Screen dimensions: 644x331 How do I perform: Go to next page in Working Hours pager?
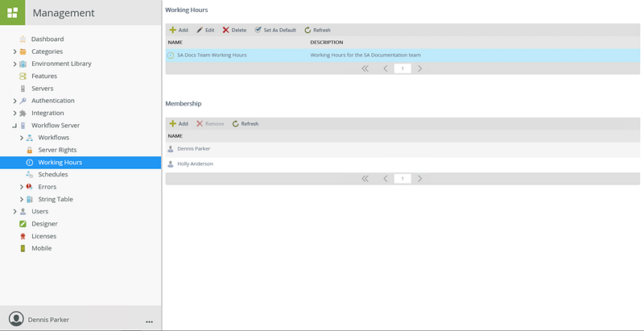click(419, 68)
